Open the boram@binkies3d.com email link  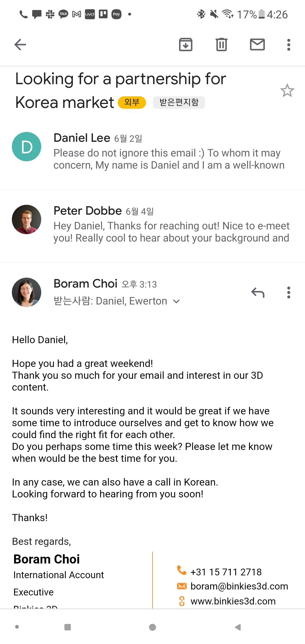[x=239, y=586]
